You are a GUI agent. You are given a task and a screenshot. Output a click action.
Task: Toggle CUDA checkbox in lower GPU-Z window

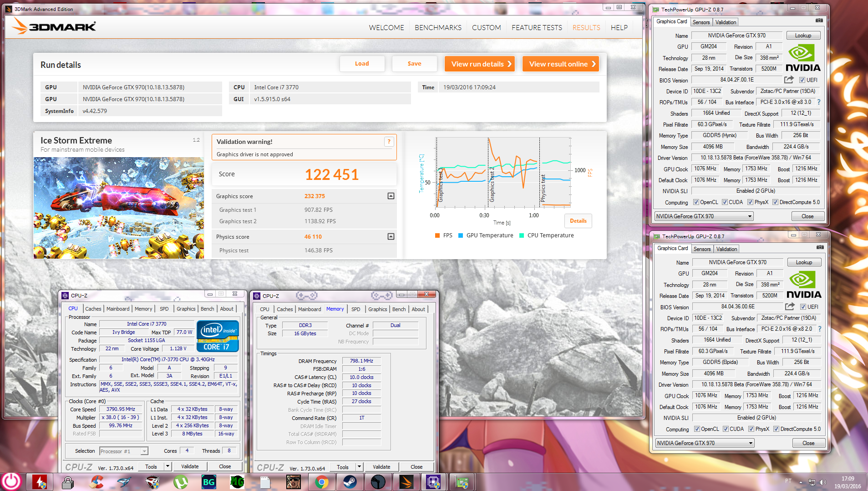tap(726, 429)
